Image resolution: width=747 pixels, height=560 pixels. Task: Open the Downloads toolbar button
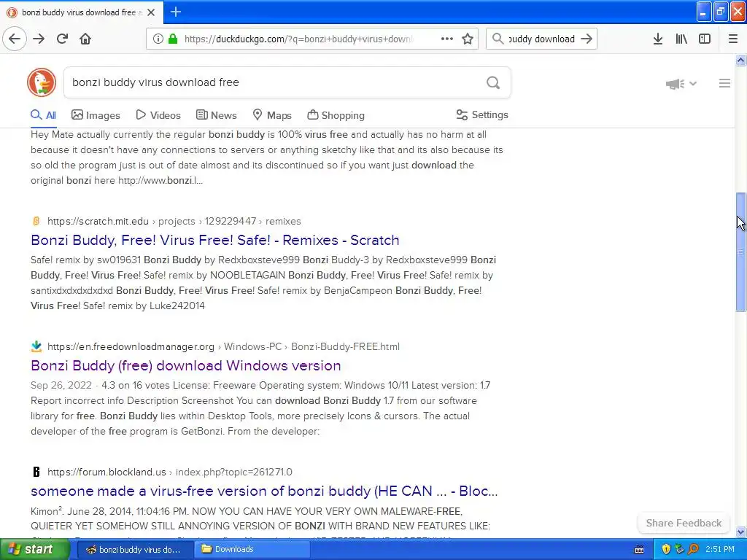click(658, 39)
